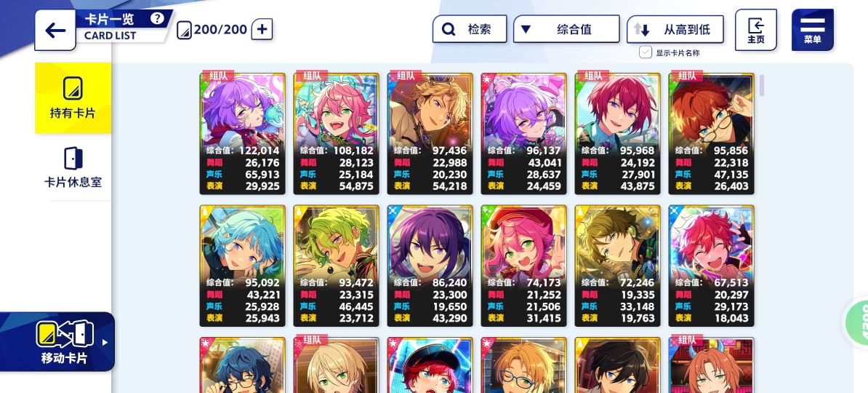Screen dimensions: 868x393
Task: Select the purple-haired card valued 86,240
Action: 430,266
